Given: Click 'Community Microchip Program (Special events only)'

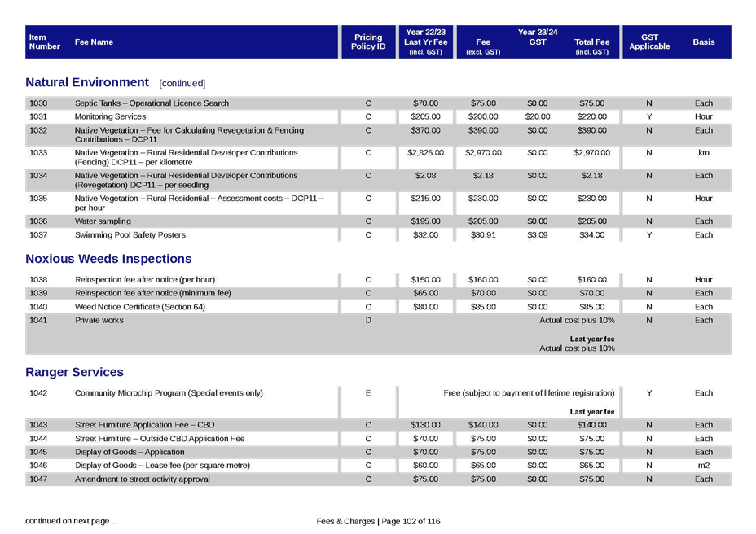Looking at the screenshot, I should point(169,393).
